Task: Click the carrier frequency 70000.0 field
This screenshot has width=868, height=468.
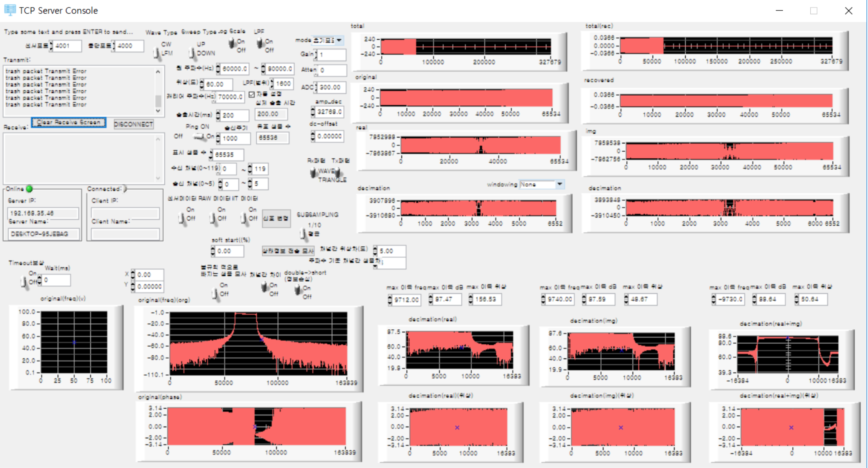Action: tap(230, 97)
